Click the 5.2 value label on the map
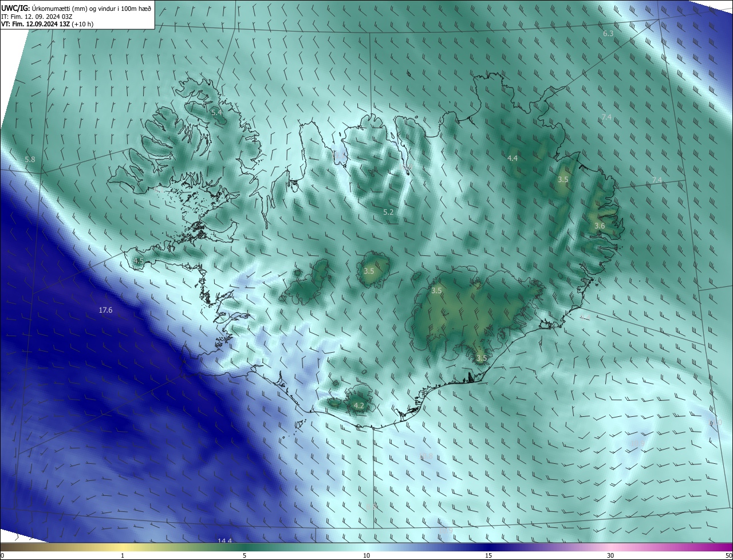The width and height of the screenshot is (733, 560). [388, 212]
